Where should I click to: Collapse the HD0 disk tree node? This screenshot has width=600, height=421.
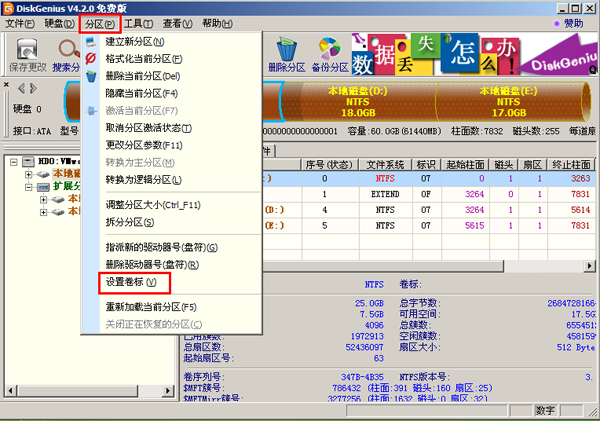point(12,161)
